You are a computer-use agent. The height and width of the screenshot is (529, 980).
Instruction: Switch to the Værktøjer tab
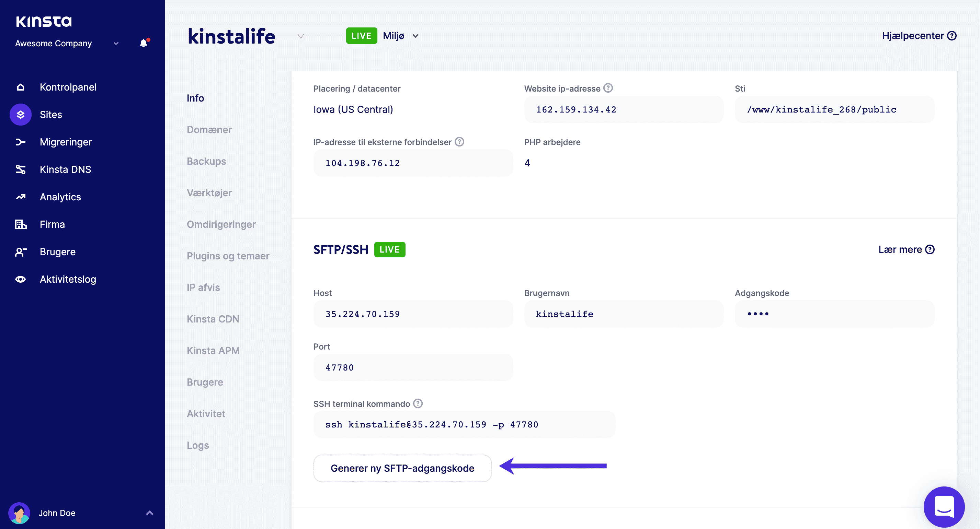209,193
